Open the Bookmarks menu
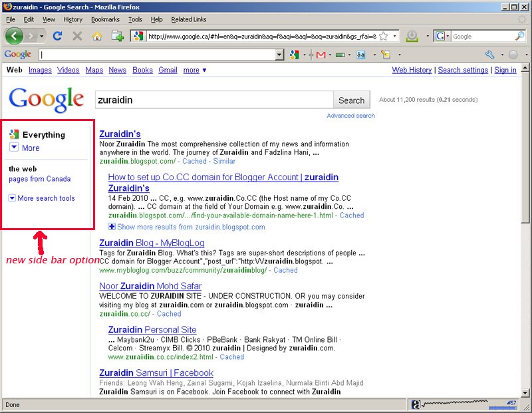 [105, 19]
